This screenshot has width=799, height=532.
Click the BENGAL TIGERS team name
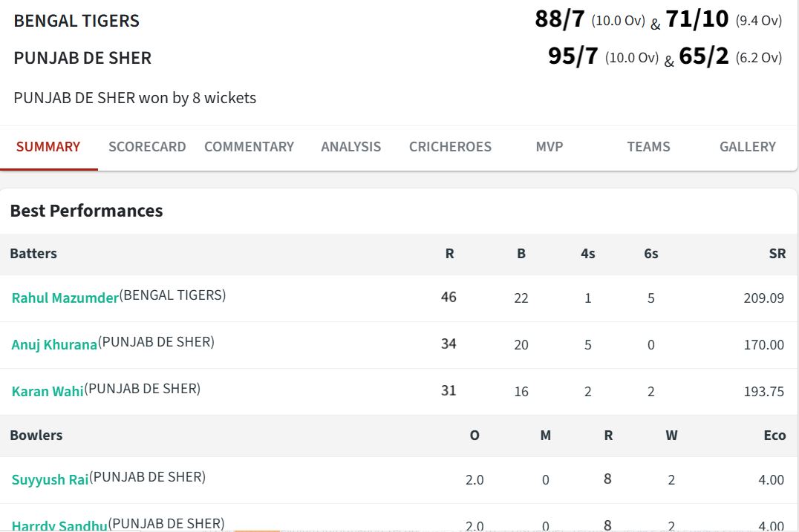76,21
